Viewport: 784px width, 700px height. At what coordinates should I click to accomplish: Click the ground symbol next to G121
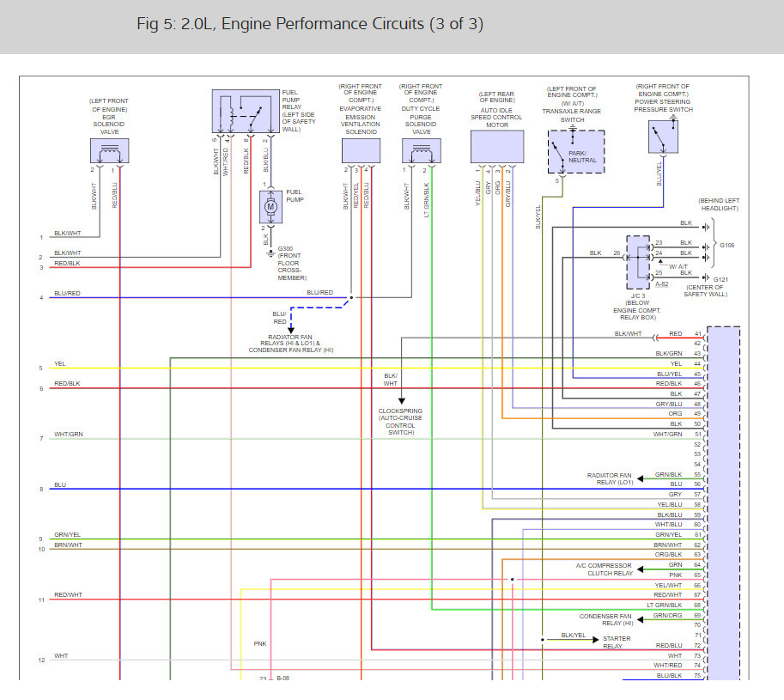coord(705,277)
